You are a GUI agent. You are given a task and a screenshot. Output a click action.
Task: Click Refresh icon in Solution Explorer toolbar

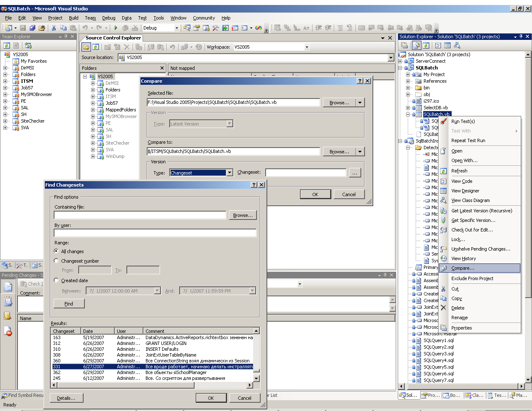tap(426, 45)
